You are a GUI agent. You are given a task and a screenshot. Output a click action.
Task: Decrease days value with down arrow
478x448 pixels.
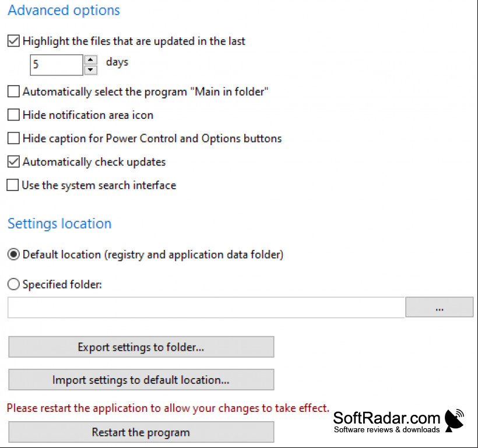(x=90, y=70)
